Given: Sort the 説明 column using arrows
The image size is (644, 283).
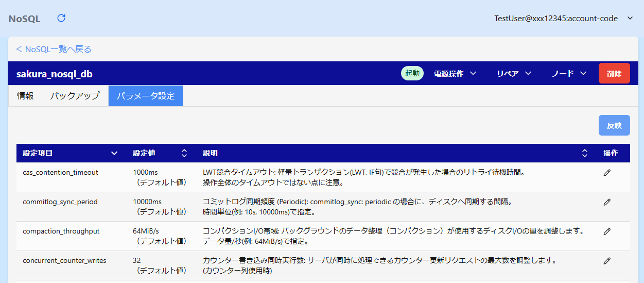Looking at the screenshot, I should tap(584, 153).
